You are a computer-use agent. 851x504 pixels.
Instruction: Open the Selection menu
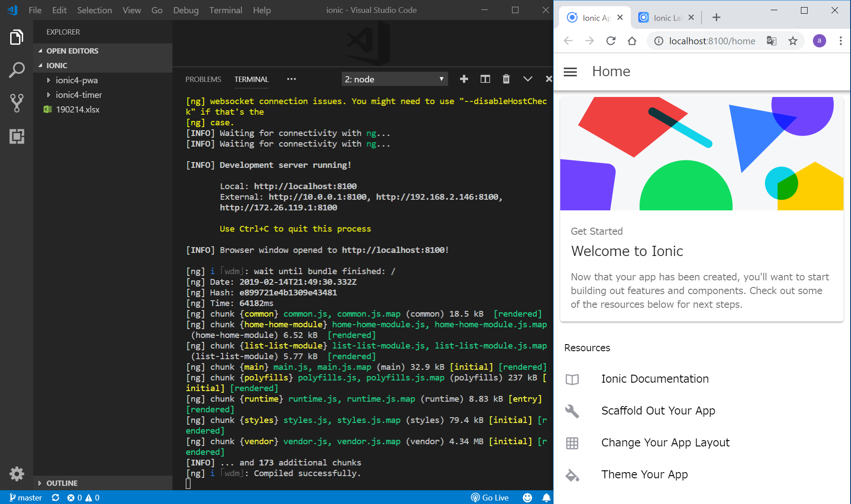click(94, 10)
